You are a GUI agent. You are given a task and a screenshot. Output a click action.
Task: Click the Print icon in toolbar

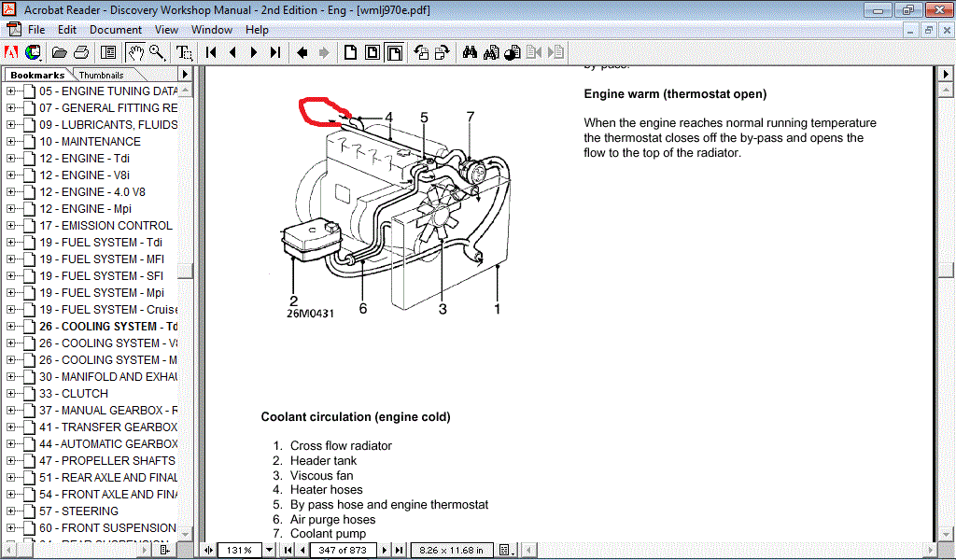click(81, 52)
